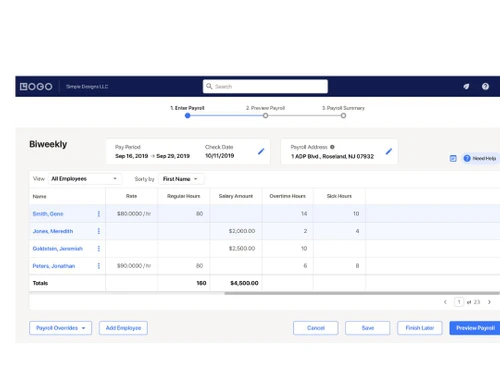Click the Regular Hours column header
500x375 pixels.
[184, 196]
